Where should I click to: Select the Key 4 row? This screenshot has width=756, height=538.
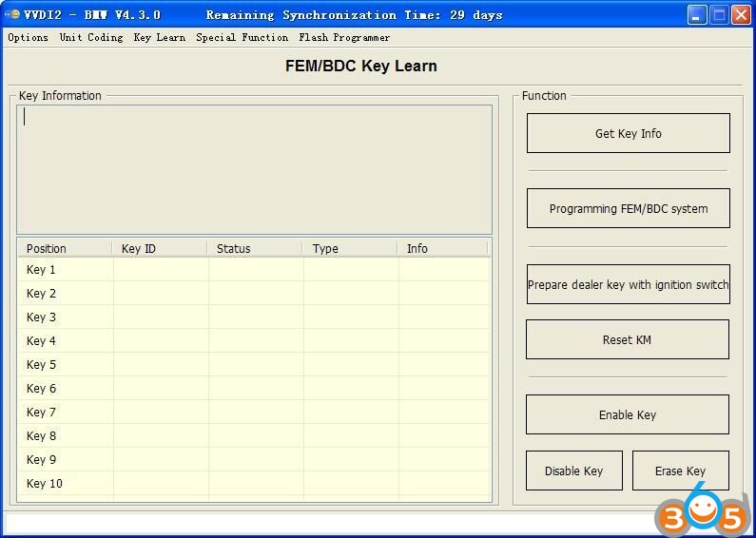coord(254,341)
